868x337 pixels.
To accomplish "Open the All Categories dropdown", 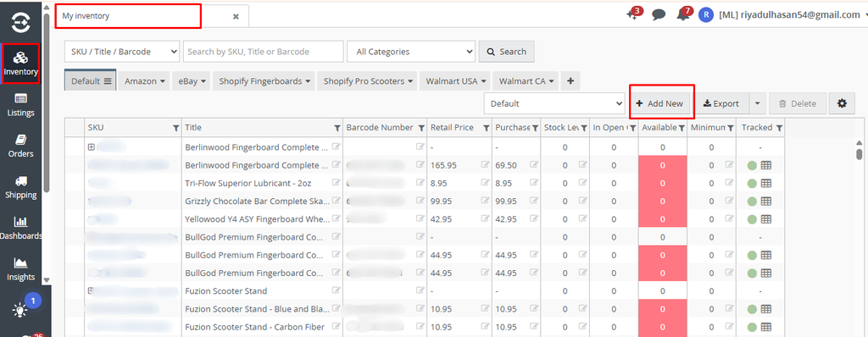I will 411,52.
